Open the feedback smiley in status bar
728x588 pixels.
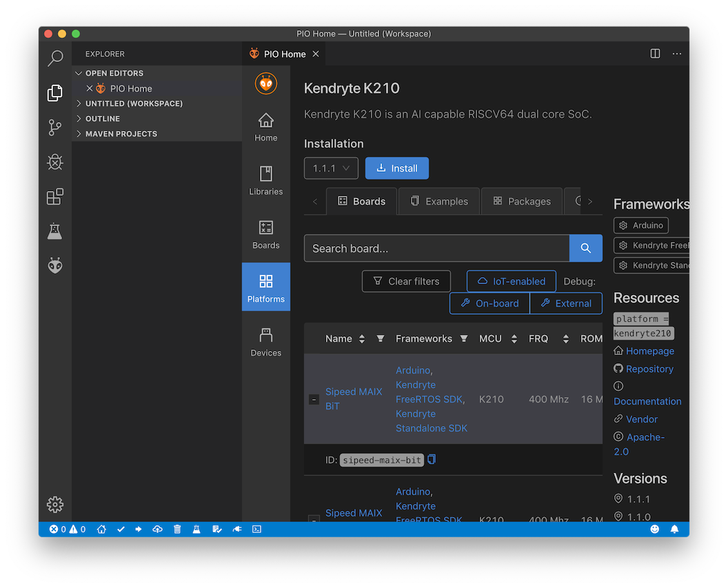coord(655,529)
